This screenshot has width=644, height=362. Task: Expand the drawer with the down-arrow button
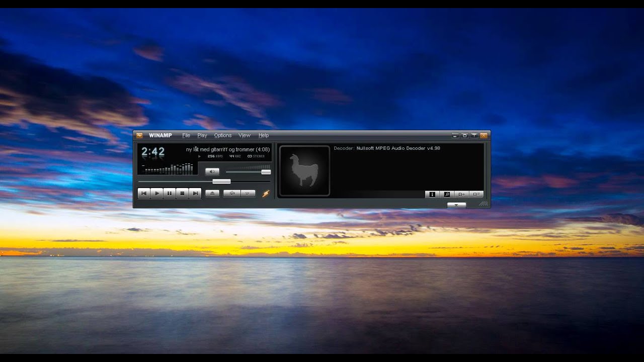coord(456,205)
